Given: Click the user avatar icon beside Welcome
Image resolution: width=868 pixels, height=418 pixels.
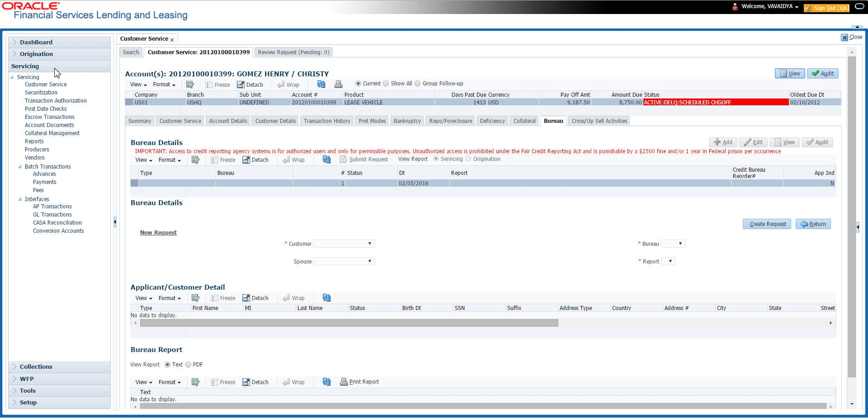Looking at the screenshot, I should tap(735, 7).
